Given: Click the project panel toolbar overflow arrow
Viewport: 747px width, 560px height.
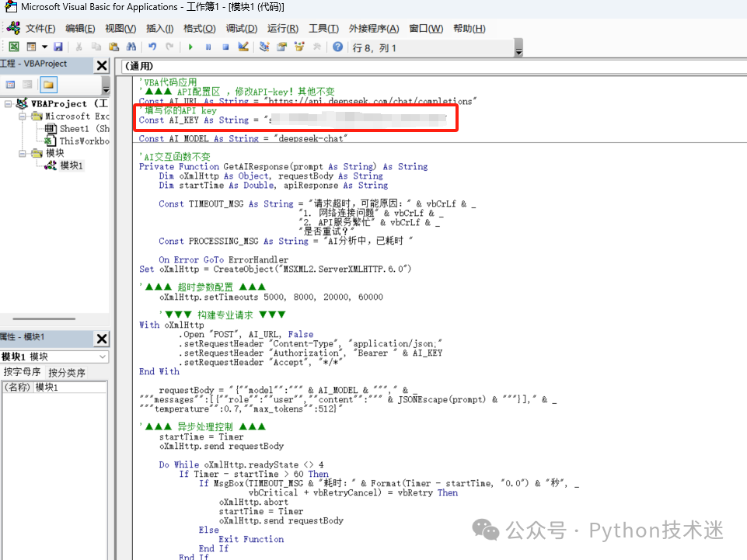Looking at the screenshot, I should click(106, 85).
